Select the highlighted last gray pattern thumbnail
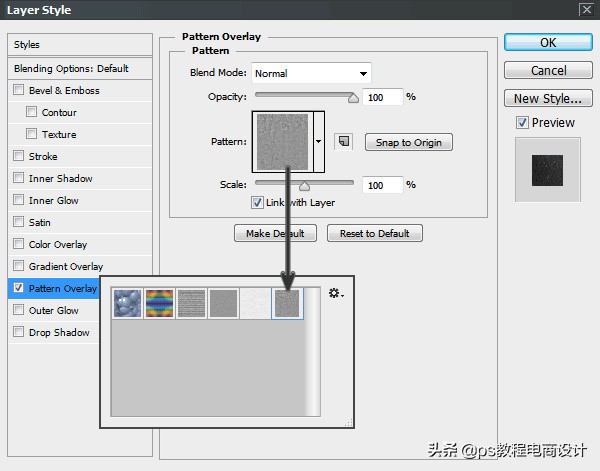The image size is (600, 471). click(x=287, y=303)
